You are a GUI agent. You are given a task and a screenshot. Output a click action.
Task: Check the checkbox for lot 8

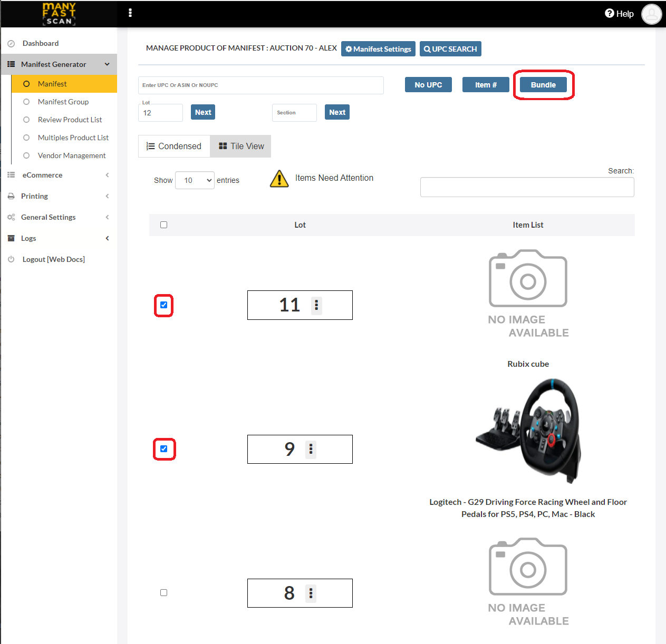pyautogui.click(x=163, y=592)
